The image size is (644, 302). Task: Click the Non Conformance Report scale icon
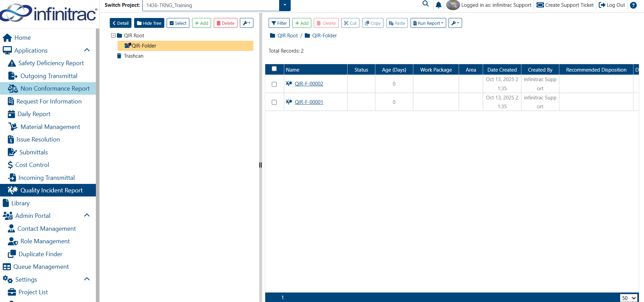click(x=13, y=89)
